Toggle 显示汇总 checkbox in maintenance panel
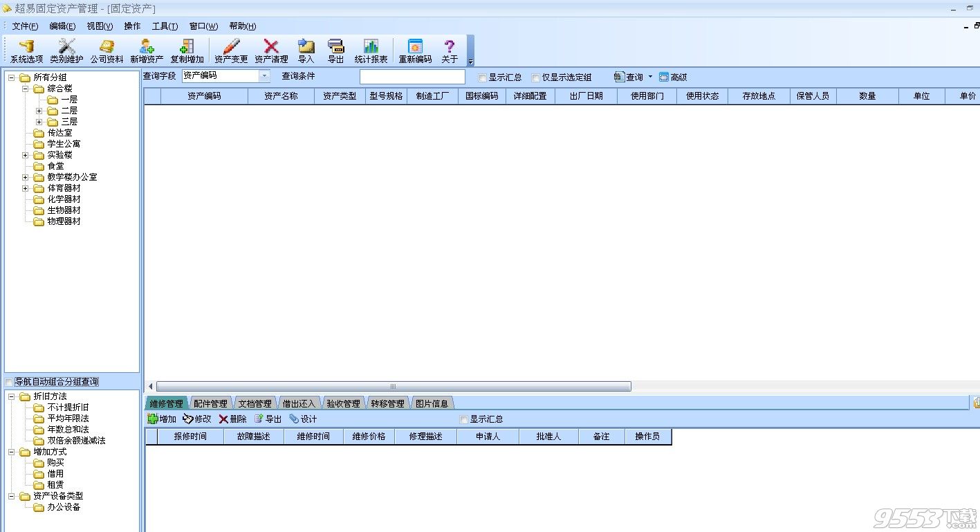980x532 pixels. [464, 419]
